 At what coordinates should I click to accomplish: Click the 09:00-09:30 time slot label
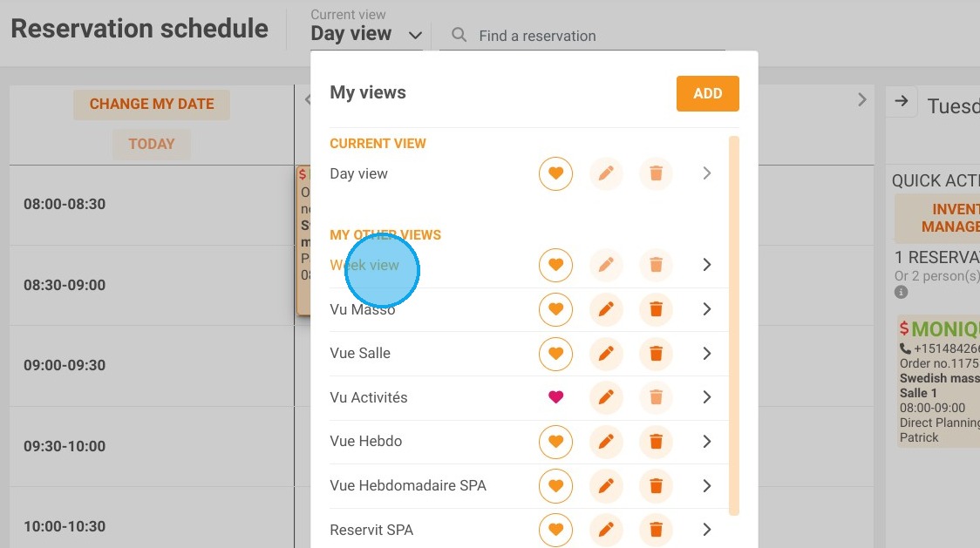(x=65, y=366)
